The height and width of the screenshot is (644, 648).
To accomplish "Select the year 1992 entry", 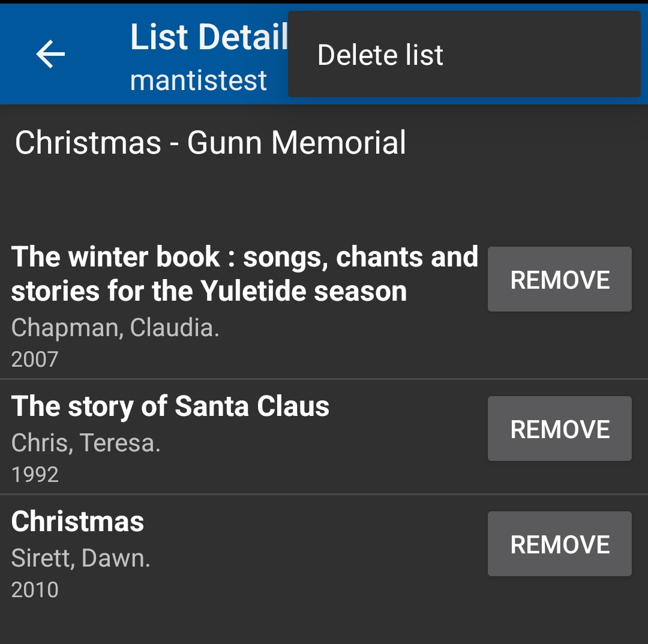I will pyautogui.click(x=34, y=474).
